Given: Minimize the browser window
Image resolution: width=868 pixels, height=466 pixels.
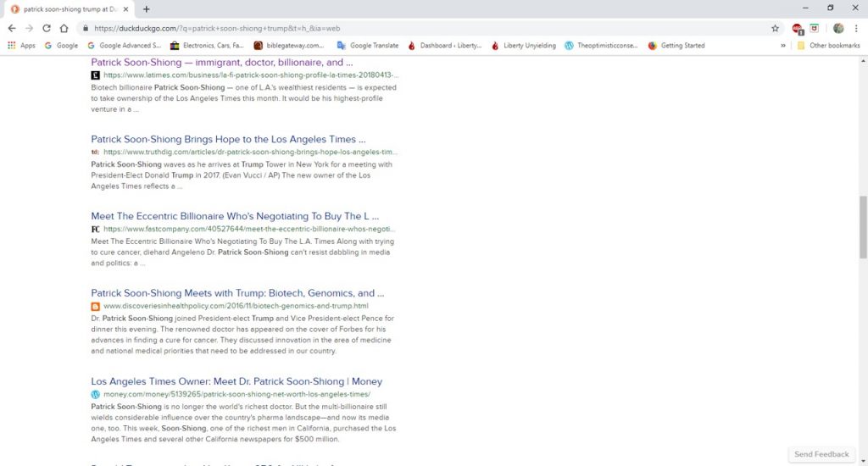Looking at the screenshot, I should click(x=805, y=8).
